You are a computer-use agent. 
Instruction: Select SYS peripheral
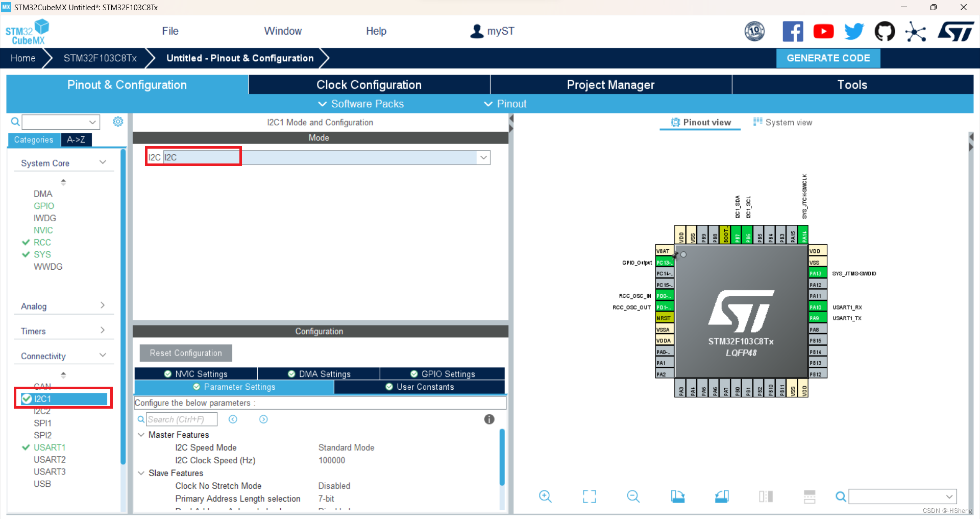pyautogui.click(x=42, y=254)
